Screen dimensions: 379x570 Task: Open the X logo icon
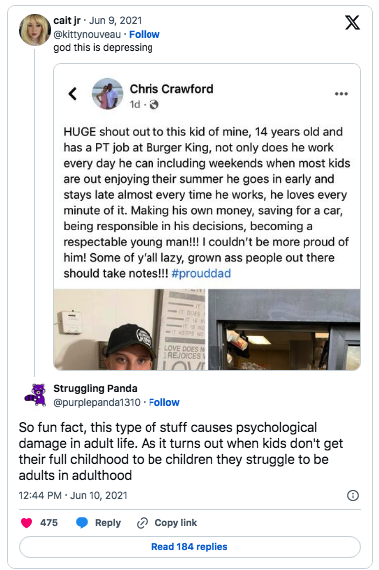click(352, 23)
